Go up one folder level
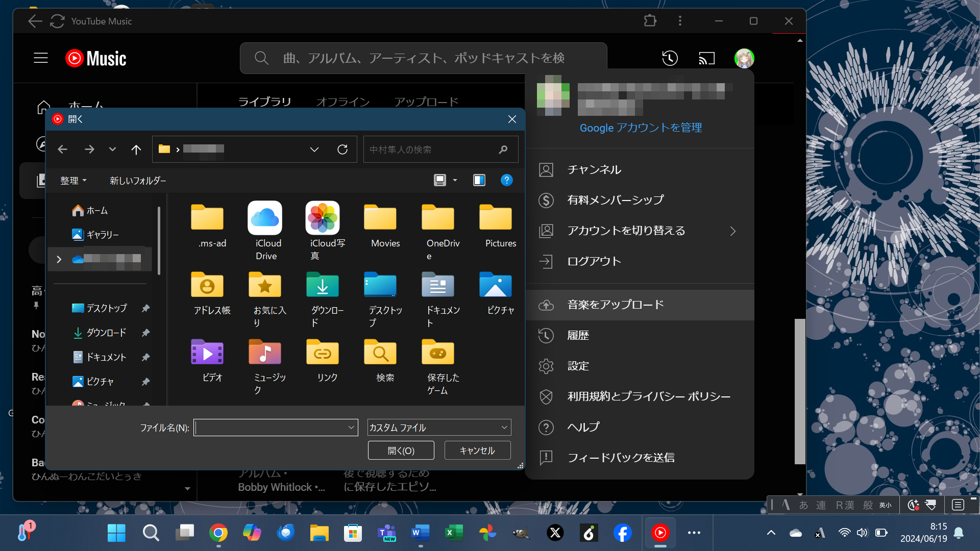This screenshot has width=980, height=551. click(x=136, y=149)
